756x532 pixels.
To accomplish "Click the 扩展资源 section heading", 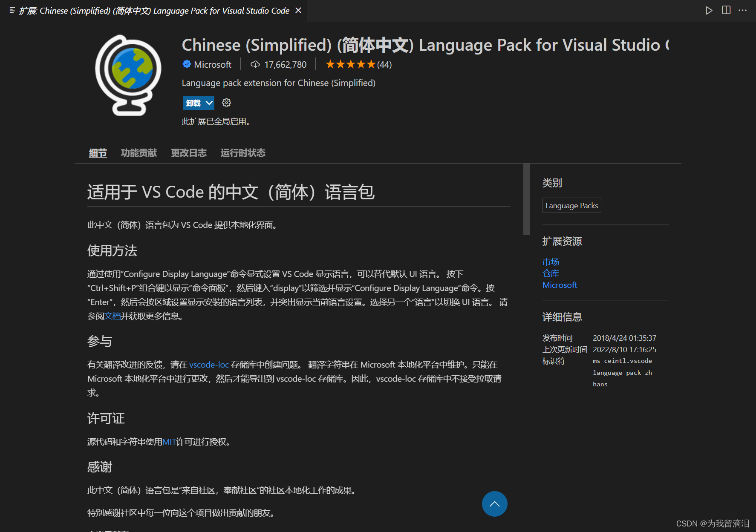I will click(562, 242).
